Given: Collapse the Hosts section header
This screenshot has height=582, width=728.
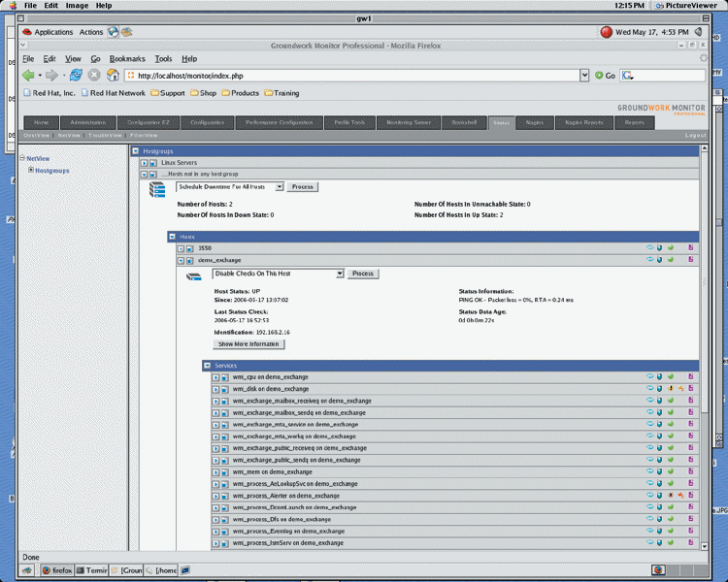Looking at the screenshot, I should click(x=172, y=237).
